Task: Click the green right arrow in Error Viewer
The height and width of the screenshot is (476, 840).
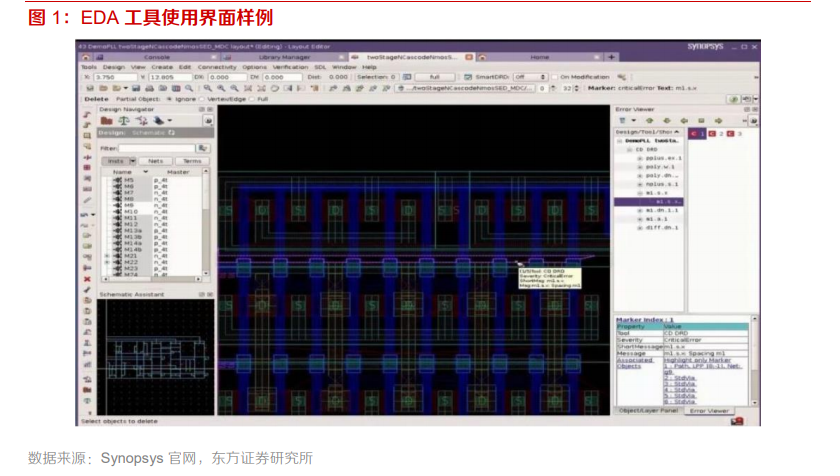Action: (718, 121)
